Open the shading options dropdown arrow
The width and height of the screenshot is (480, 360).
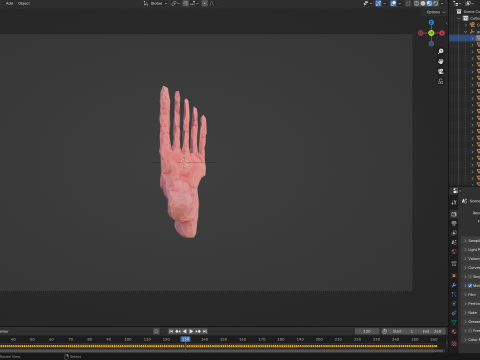[442, 3]
